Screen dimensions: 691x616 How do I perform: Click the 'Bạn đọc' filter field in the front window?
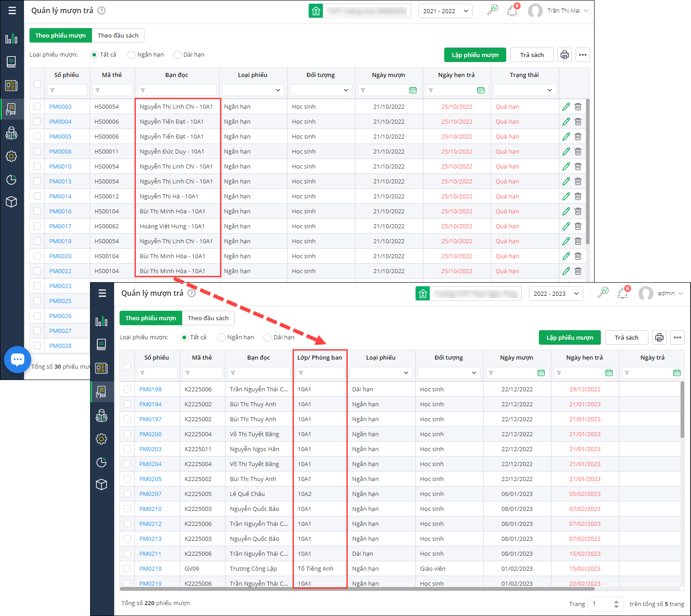coord(259,373)
